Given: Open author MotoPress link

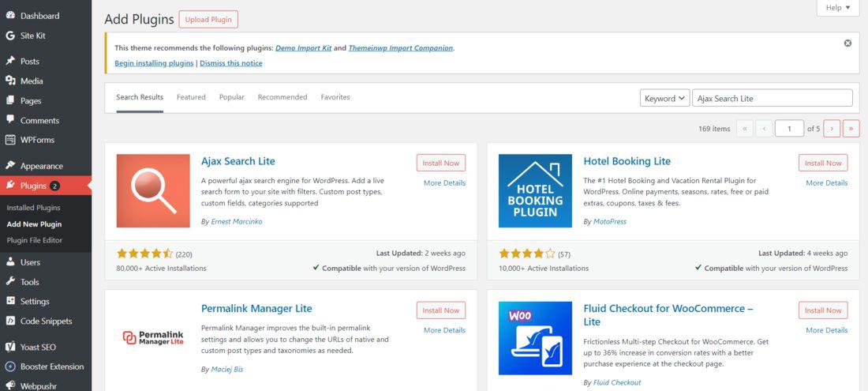Looking at the screenshot, I should (x=609, y=221).
